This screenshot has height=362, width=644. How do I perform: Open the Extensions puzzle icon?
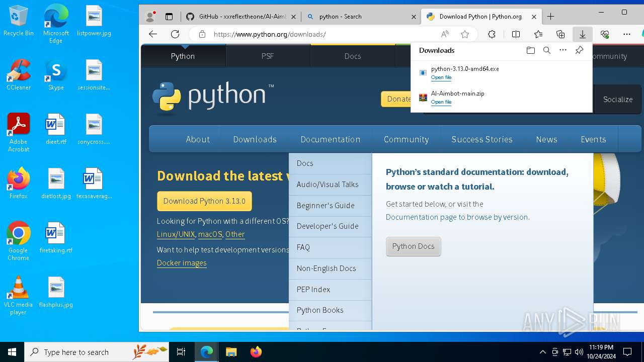tap(492, 34)
